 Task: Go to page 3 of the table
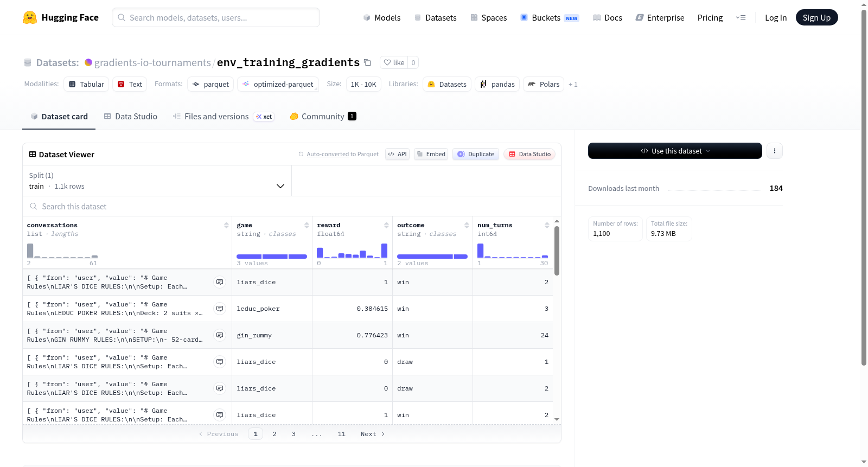tap(293, 434)
